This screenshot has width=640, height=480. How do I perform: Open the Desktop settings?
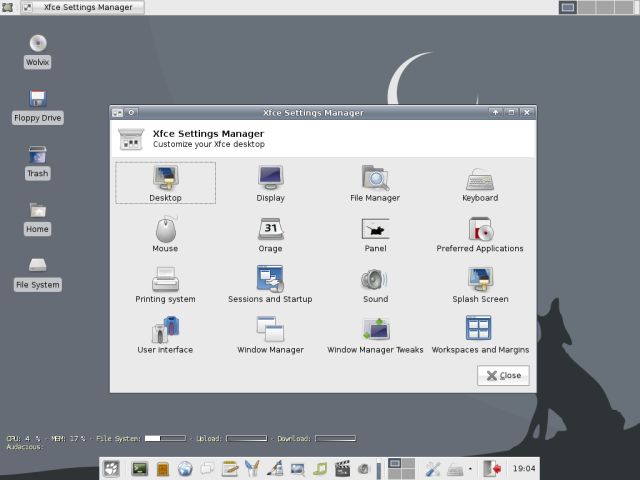point(165,181)
